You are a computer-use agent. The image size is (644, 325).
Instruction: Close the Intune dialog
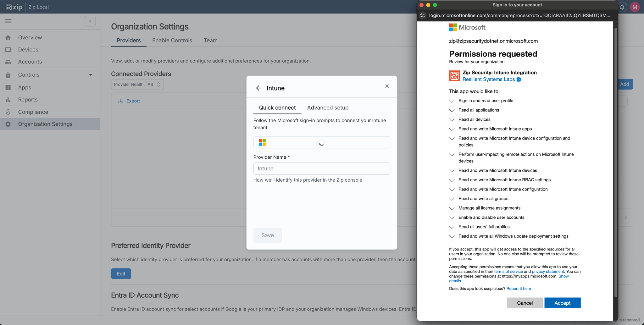coord(387,86)
